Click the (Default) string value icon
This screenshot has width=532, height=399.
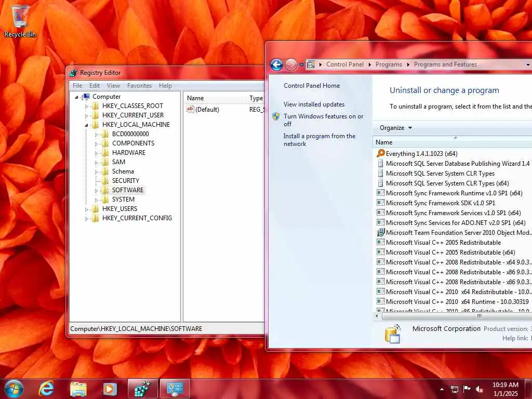[190, 109]
